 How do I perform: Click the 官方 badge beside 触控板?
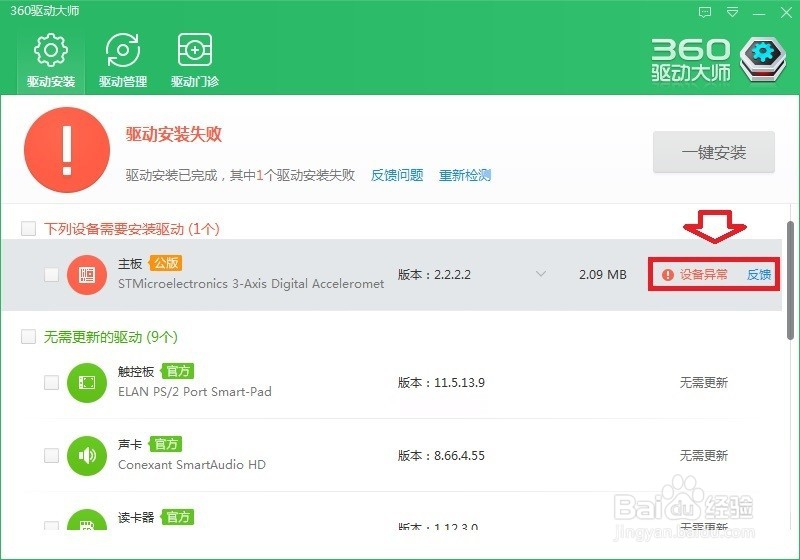(x=178, y=371)
